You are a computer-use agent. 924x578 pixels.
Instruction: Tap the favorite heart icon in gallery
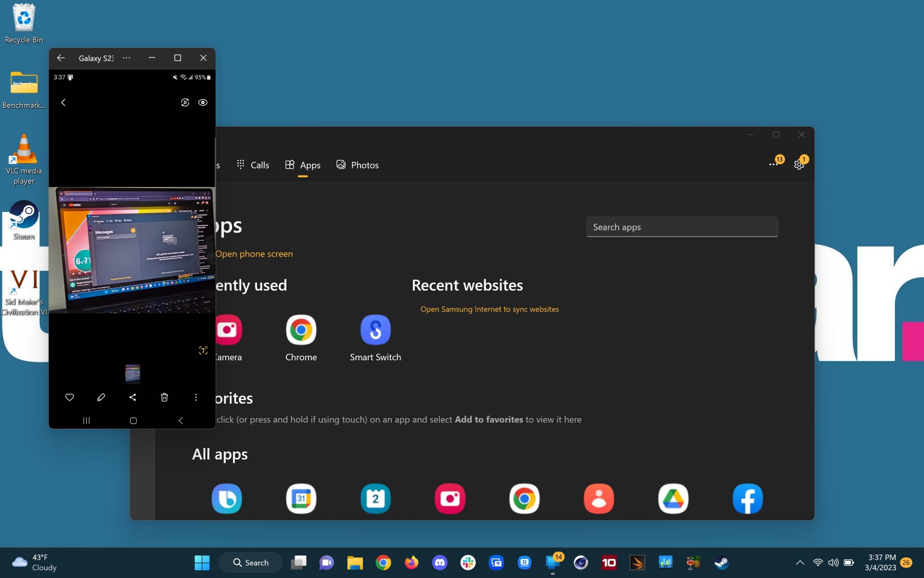[x=69, y=397]
